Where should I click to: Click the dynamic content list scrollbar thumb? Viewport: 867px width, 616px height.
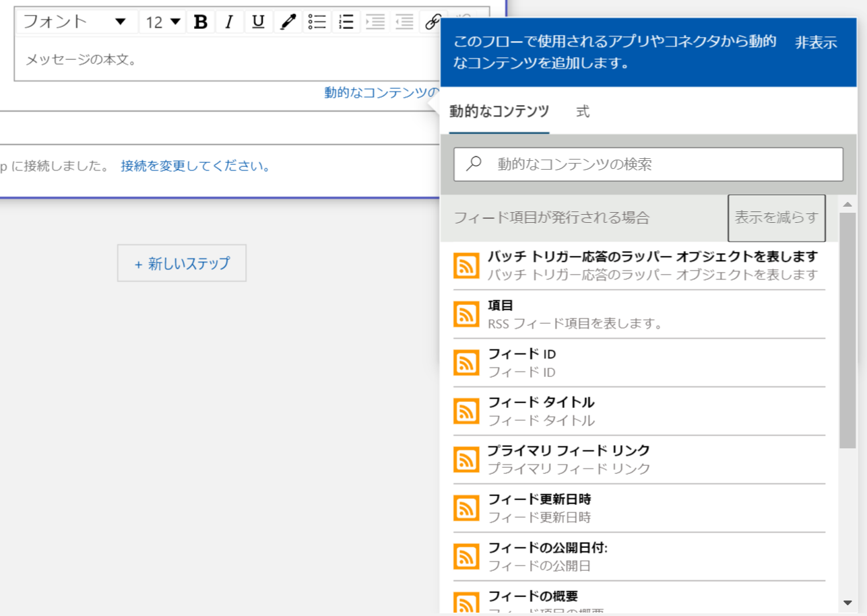click(x=847, y=330)
